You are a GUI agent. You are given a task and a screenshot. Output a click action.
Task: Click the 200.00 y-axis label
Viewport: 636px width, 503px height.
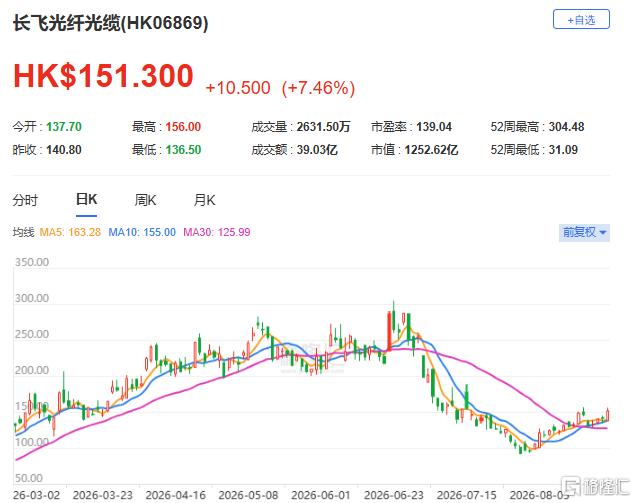(32, 370)
